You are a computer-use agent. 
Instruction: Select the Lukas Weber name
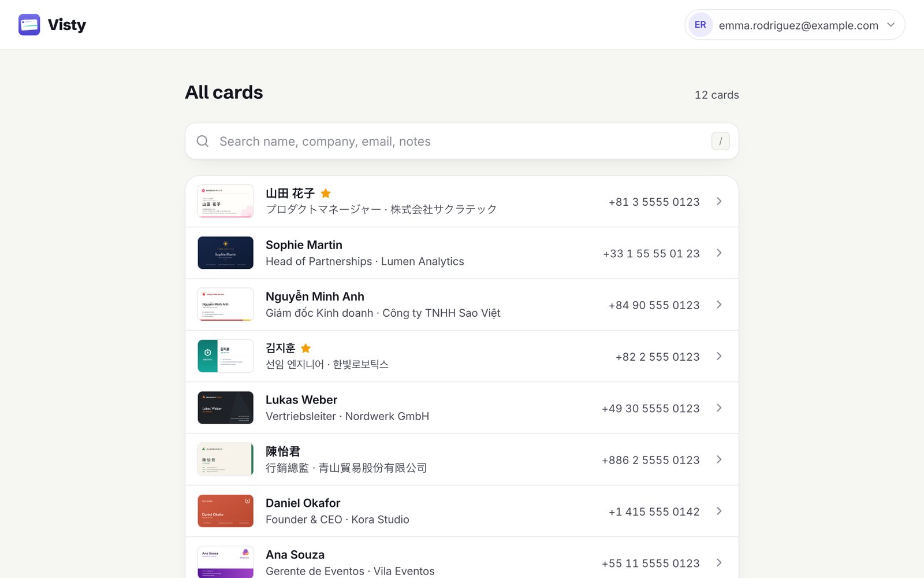(x=301, y=400)
